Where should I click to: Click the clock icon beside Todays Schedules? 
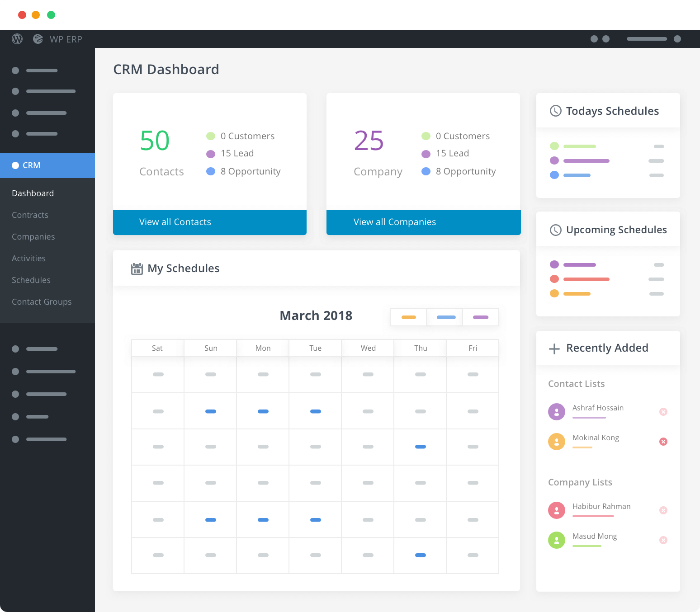[x=555, y=111]
